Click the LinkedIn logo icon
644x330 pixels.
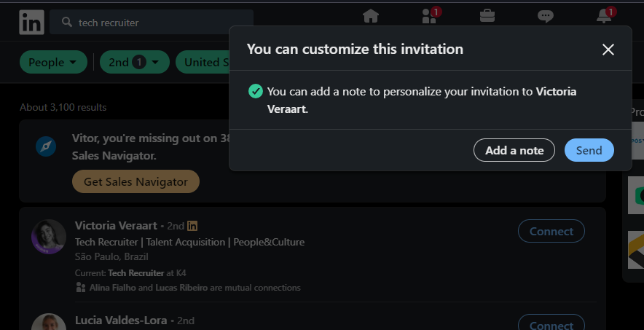(x=32, y=23)
